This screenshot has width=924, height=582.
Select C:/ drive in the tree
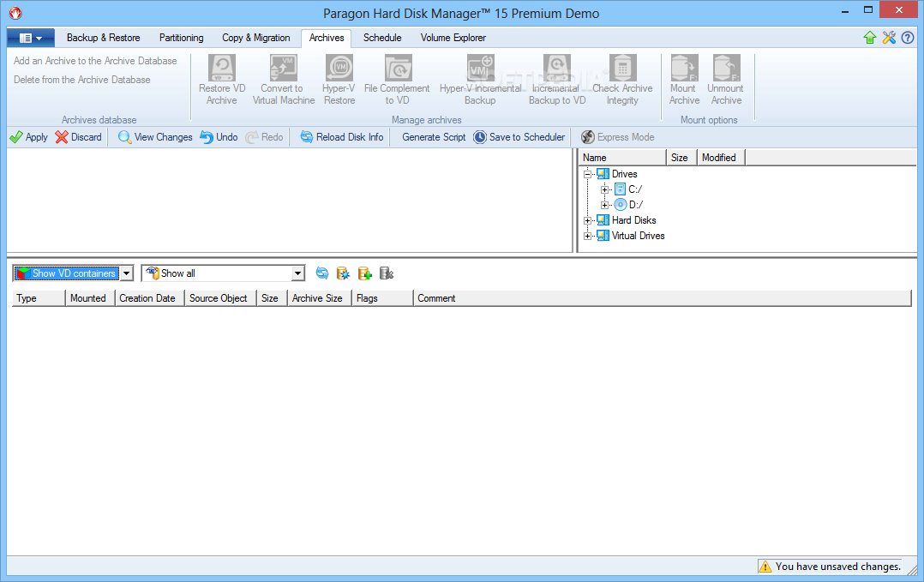pyautogui.click(x=635, y=189)
